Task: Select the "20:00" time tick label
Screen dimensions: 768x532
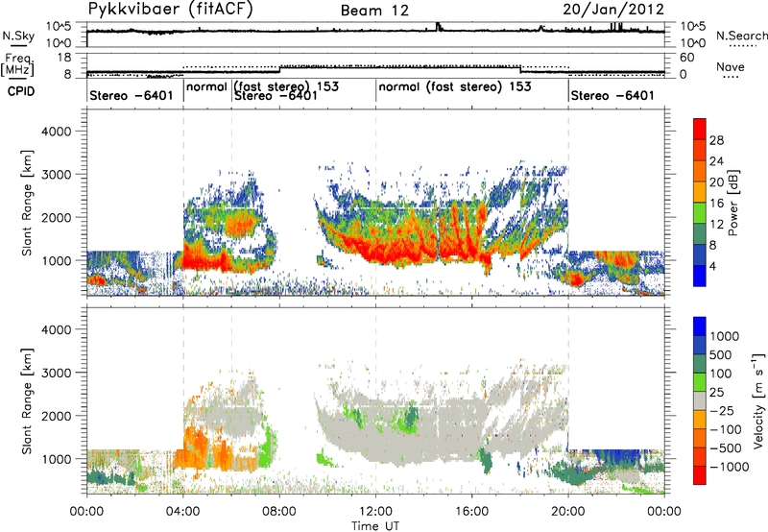Action: point(568,512)
